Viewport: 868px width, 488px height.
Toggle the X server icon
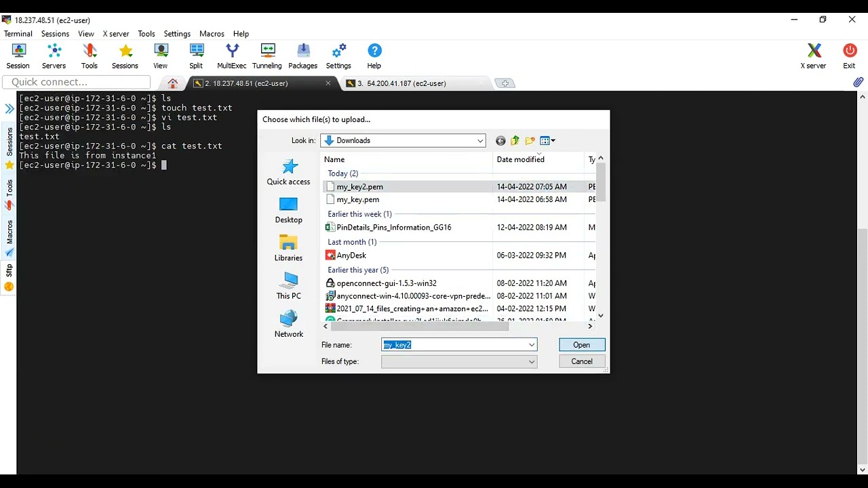(814, 56)
